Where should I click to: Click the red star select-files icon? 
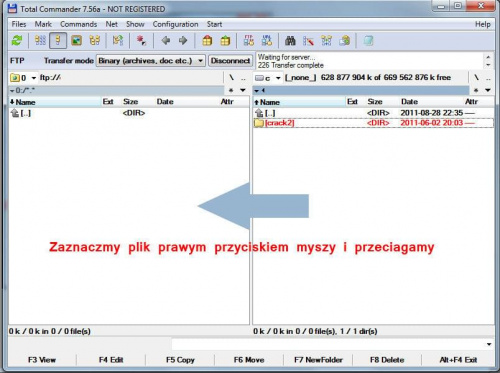(141, 41)
